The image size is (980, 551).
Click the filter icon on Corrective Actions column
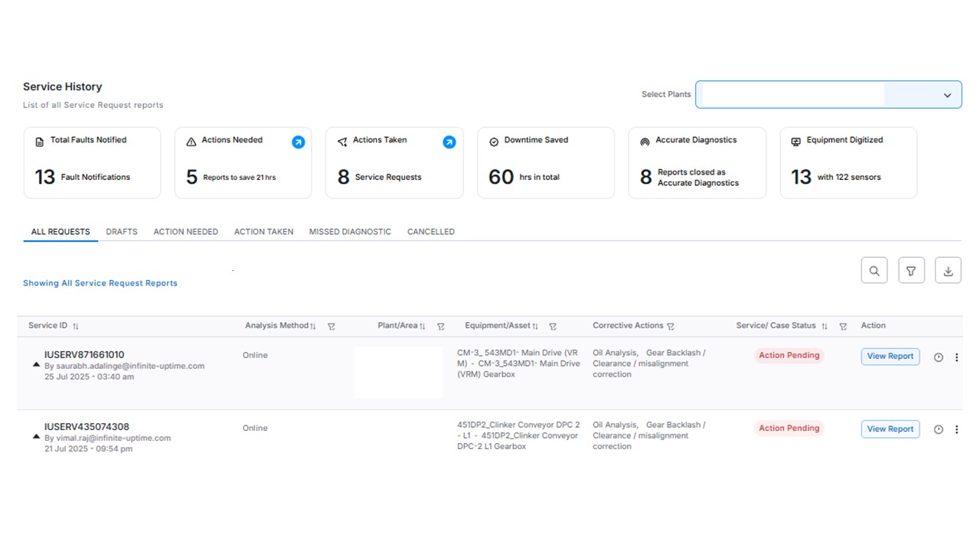[x=671, y=326]
